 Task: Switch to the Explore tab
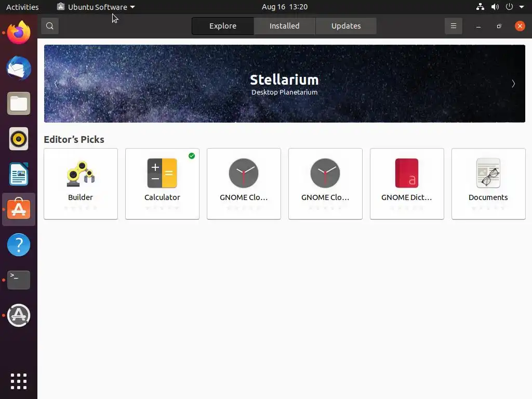pyautogui.click(x=222, y=26)
